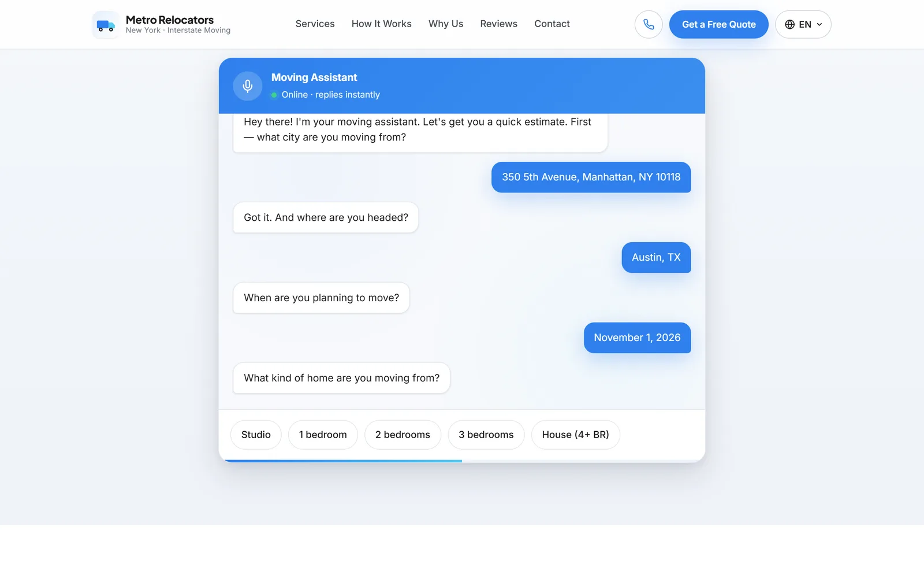Pick the 2 bedrooms option
924x578 pixels.
click(x=403, y=435)
